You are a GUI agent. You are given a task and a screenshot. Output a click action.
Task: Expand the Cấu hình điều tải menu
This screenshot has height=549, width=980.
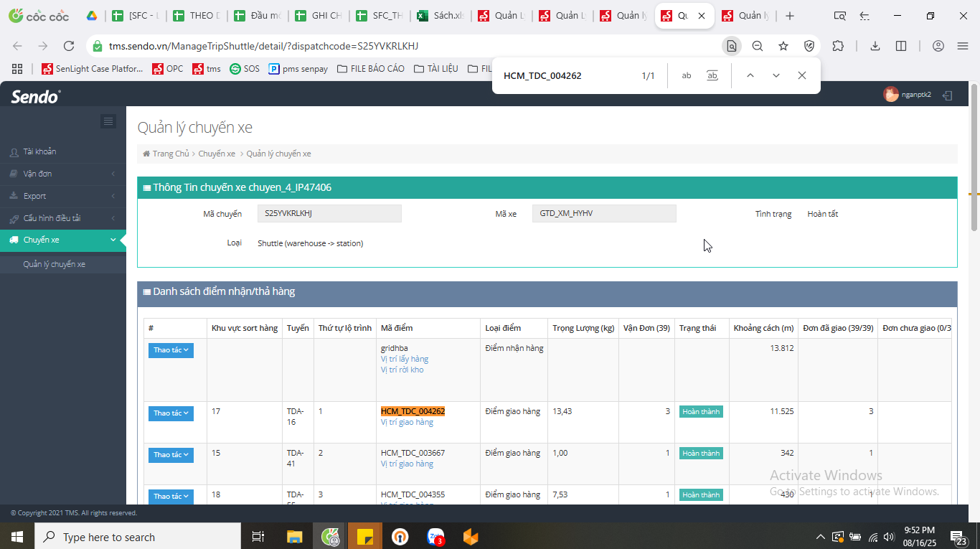coord(63,218)
